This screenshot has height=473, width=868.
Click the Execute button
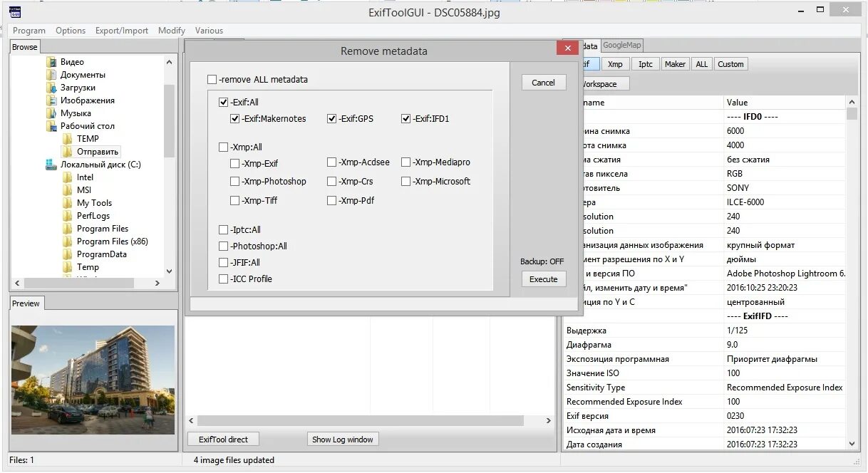coord(544,279)
